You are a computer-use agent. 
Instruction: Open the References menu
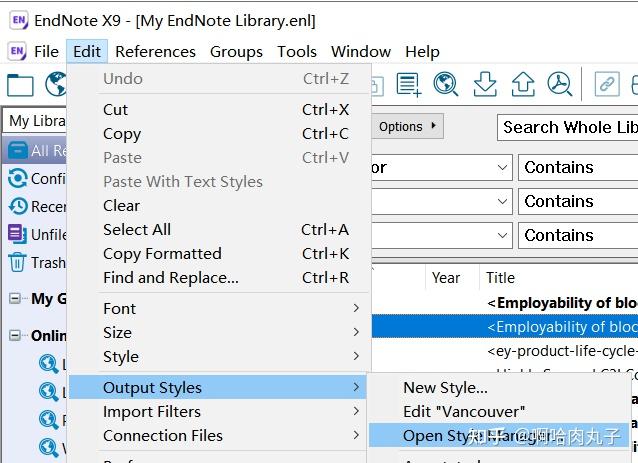155,52
